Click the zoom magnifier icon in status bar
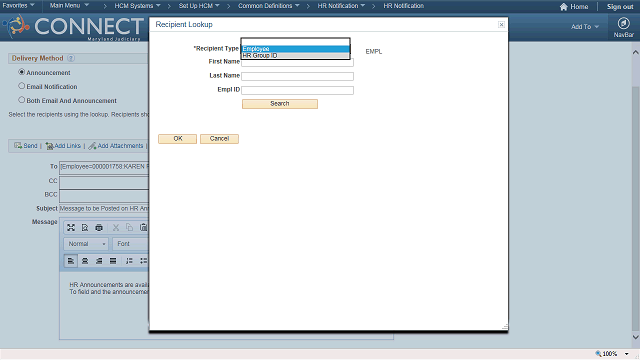 click(x=598, y=353)
